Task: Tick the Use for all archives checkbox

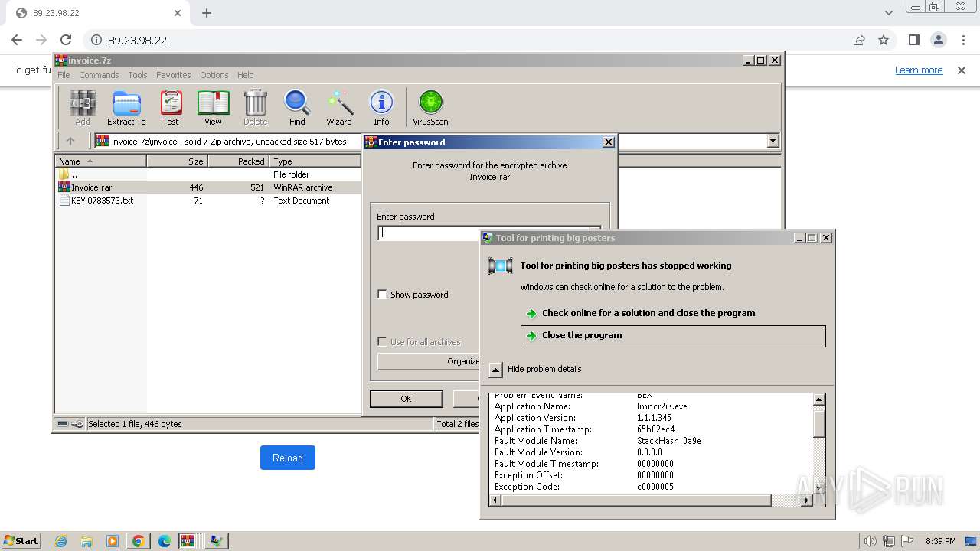Action: (383, 342)
